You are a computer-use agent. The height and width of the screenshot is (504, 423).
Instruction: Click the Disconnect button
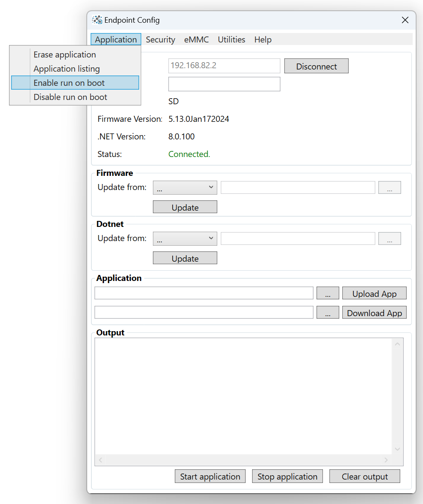click(316, 66)
